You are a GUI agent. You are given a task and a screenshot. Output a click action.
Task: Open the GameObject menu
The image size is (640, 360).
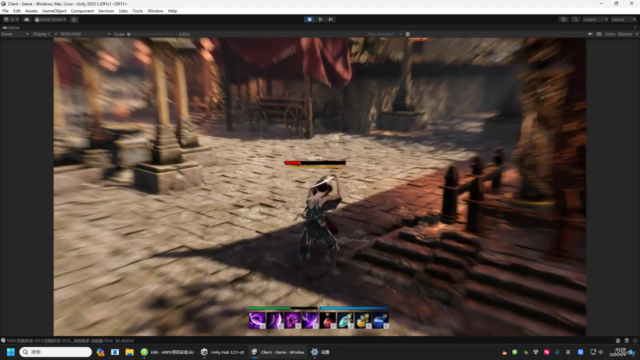(54, 11)
